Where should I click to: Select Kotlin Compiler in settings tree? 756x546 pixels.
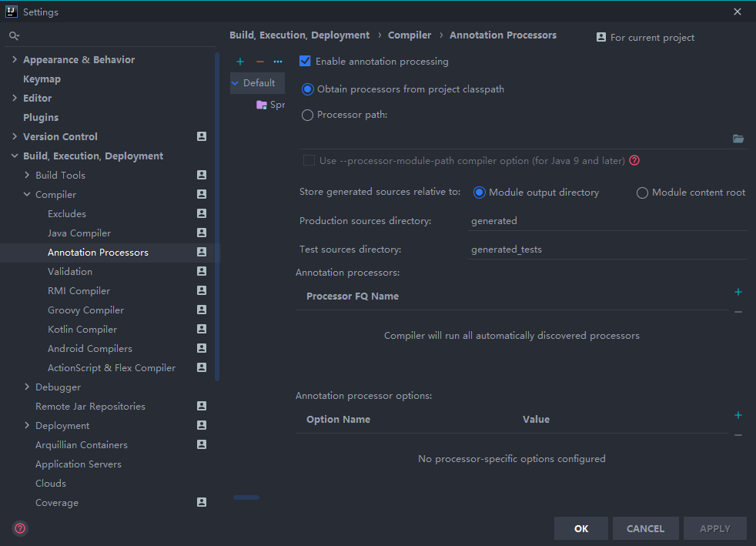coord(82,329)
